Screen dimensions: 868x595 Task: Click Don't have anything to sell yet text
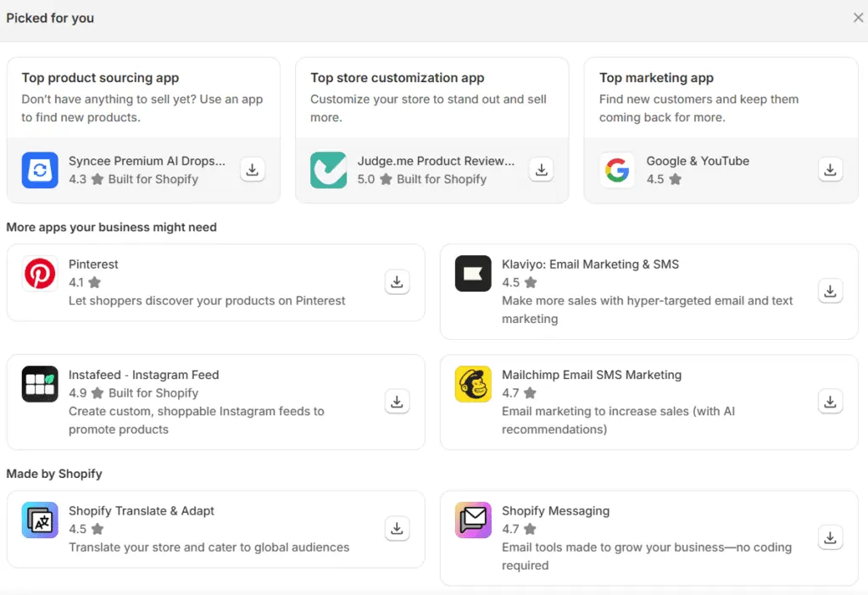tap(142, 108)
